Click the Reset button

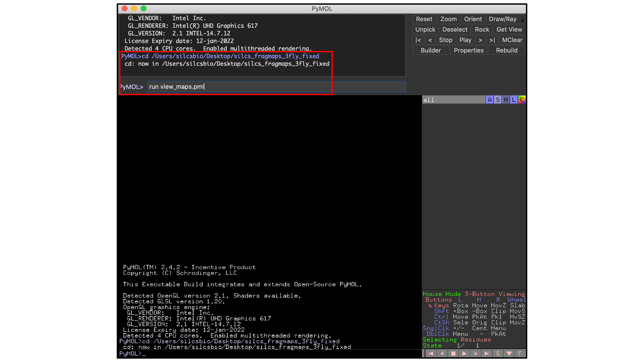click(x=424, y=19)
